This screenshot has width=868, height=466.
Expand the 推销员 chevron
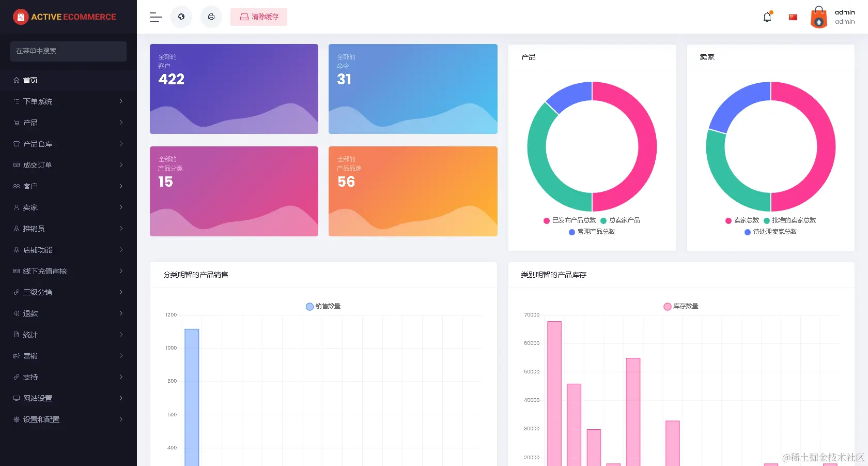coord(121,229)
